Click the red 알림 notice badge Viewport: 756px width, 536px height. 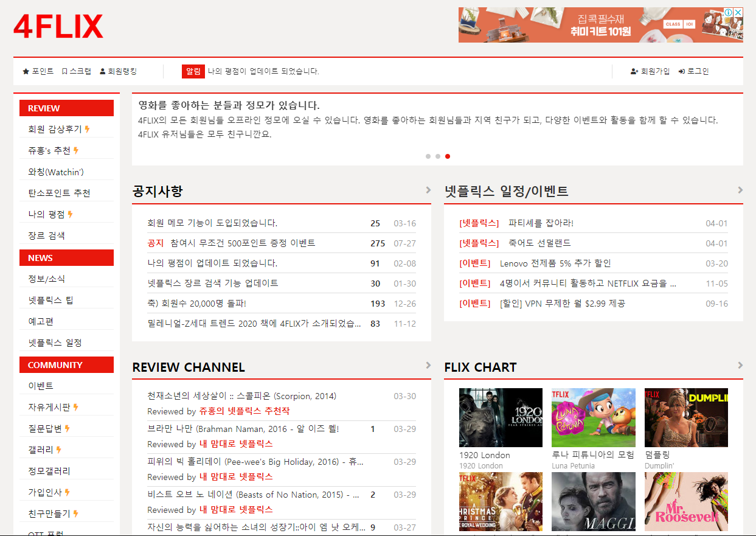[193, 71]
